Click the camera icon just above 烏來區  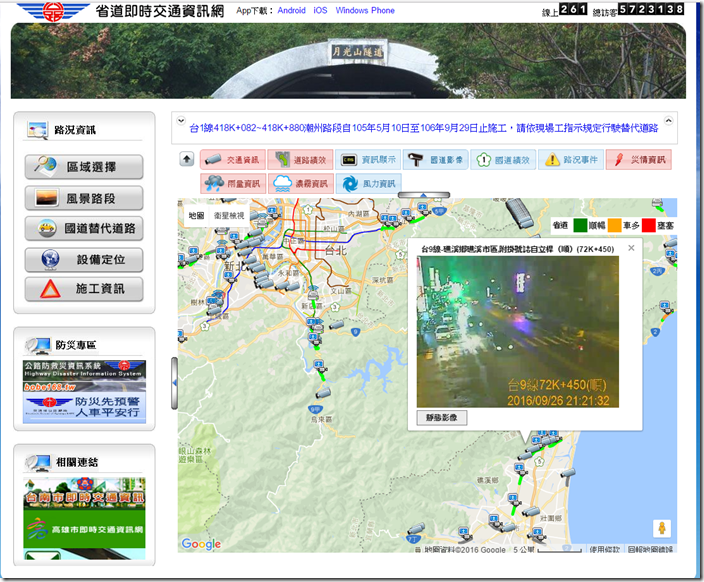(x=323, y=393)
